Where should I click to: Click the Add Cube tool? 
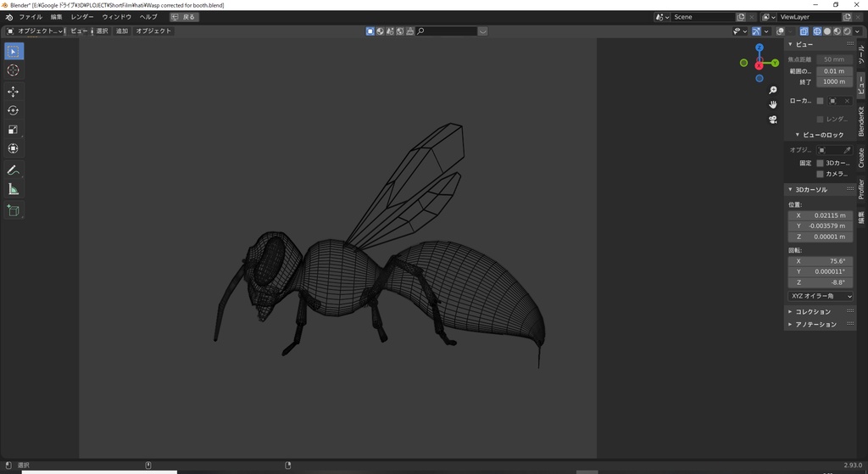click(14, 210)
